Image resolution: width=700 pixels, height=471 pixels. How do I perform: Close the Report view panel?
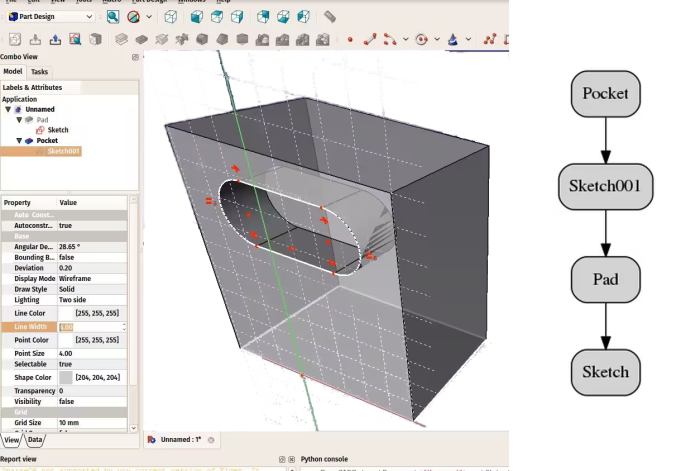pos(292,459)
